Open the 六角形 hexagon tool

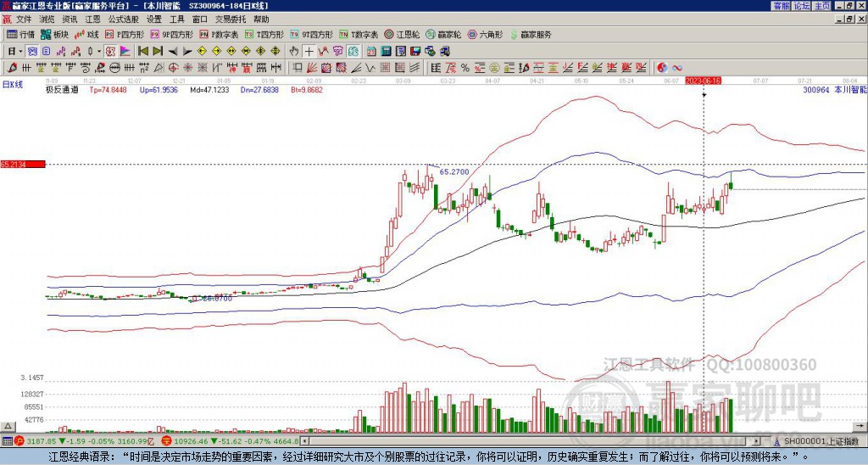(x=486, y=34)
